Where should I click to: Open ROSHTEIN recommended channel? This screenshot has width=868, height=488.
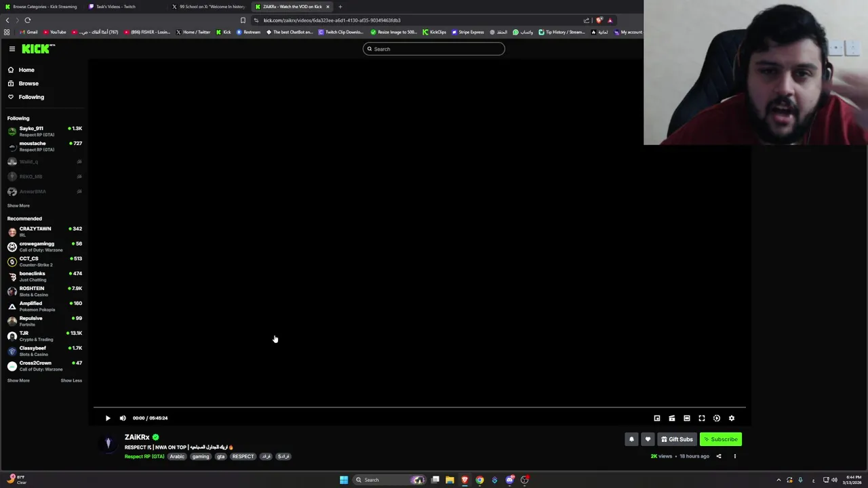(44, 291)
